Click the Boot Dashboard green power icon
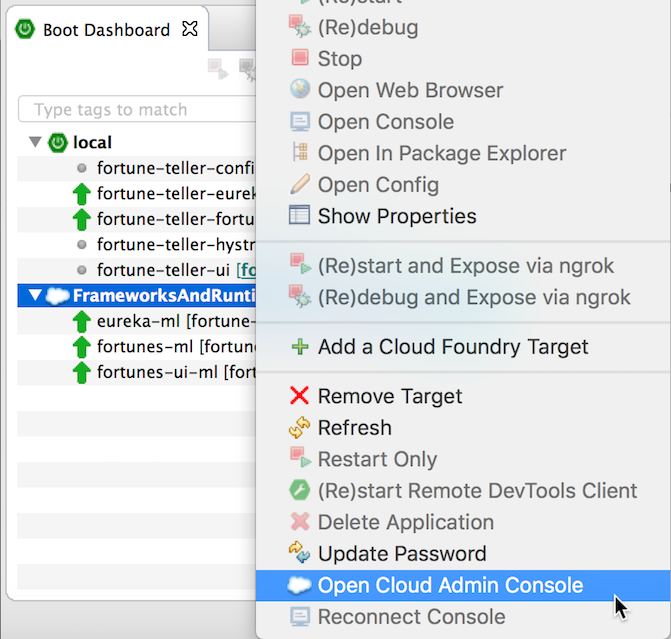 (x=25, y=29)
